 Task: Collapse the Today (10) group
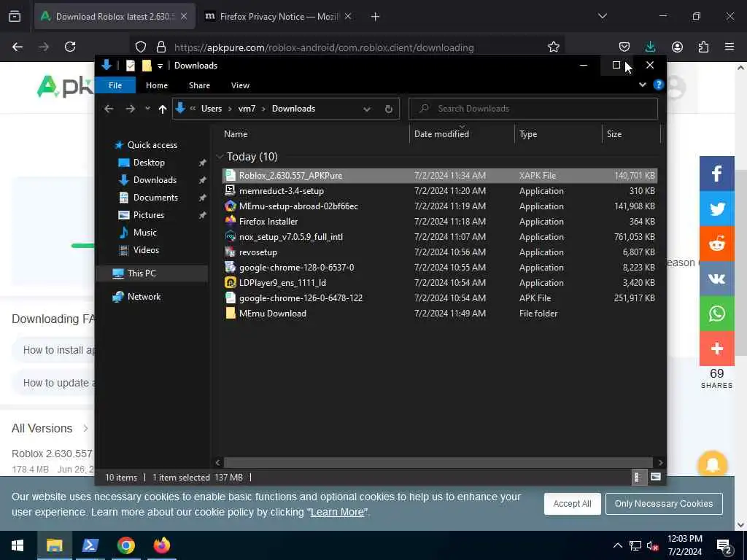coord(220,157)
